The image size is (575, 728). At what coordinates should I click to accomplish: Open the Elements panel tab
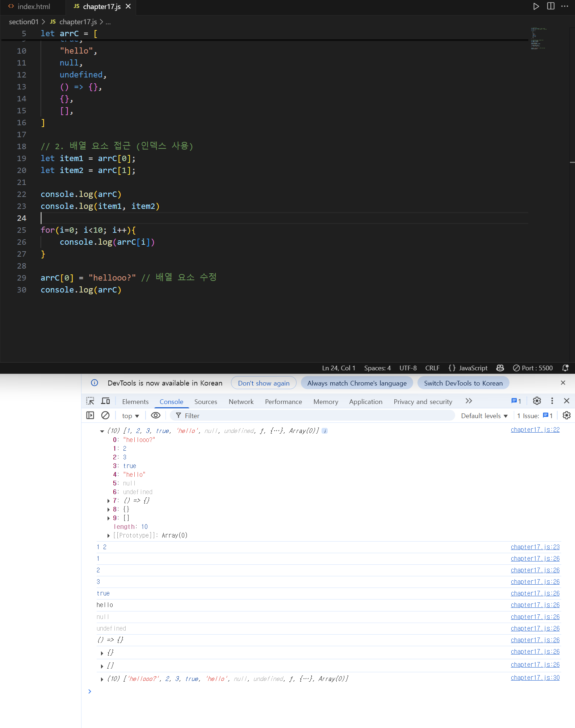tap(135, 401)
